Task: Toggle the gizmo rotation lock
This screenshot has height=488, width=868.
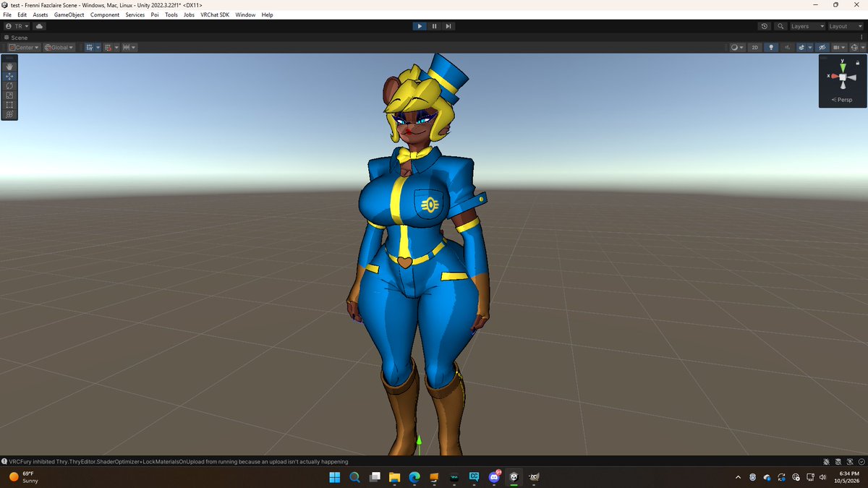Action: click(857, 63)
